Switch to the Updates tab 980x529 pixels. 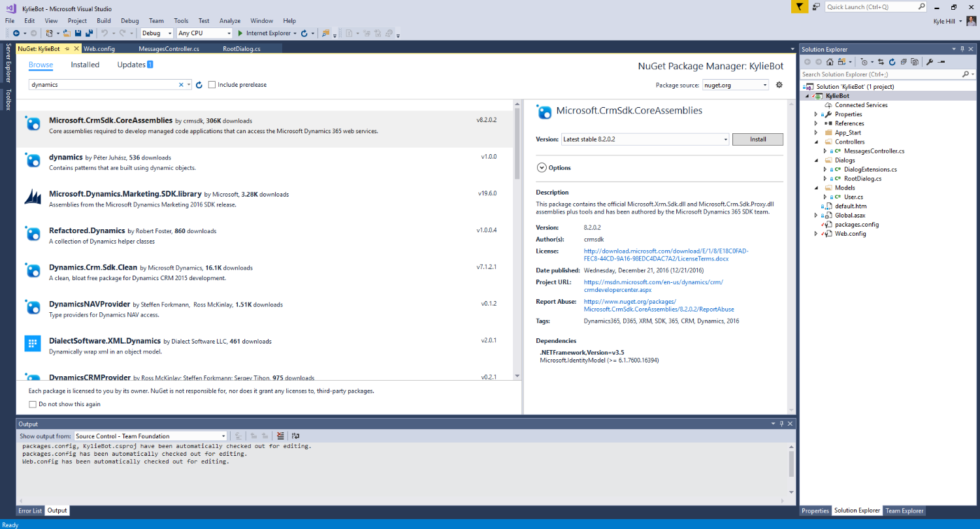click(x=135, y=65)
